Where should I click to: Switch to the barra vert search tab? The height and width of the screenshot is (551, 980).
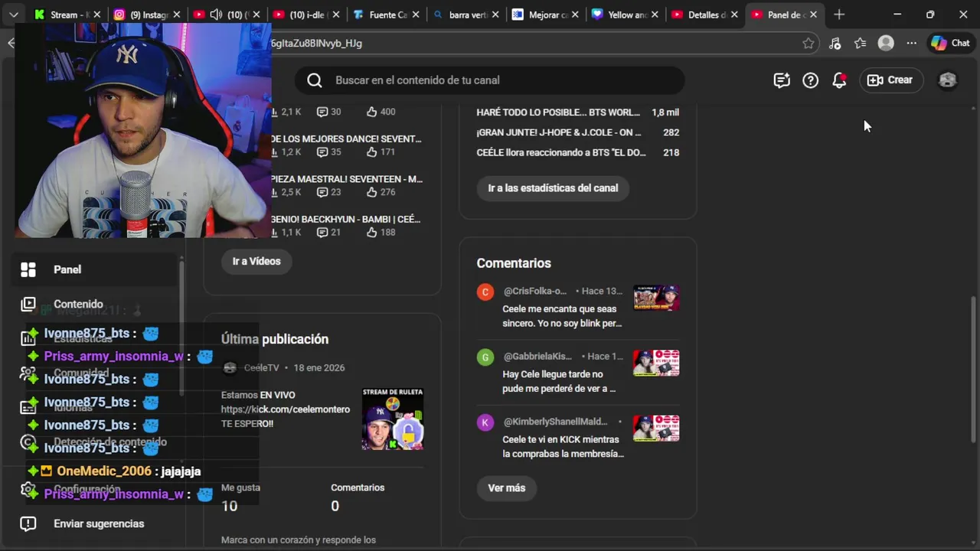[x=465, y=15]
